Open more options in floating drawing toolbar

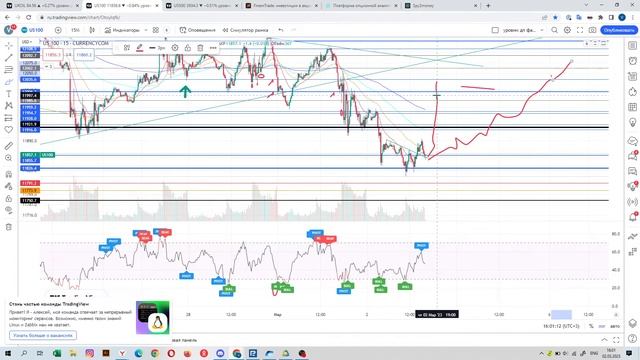[x=213, y=48]
